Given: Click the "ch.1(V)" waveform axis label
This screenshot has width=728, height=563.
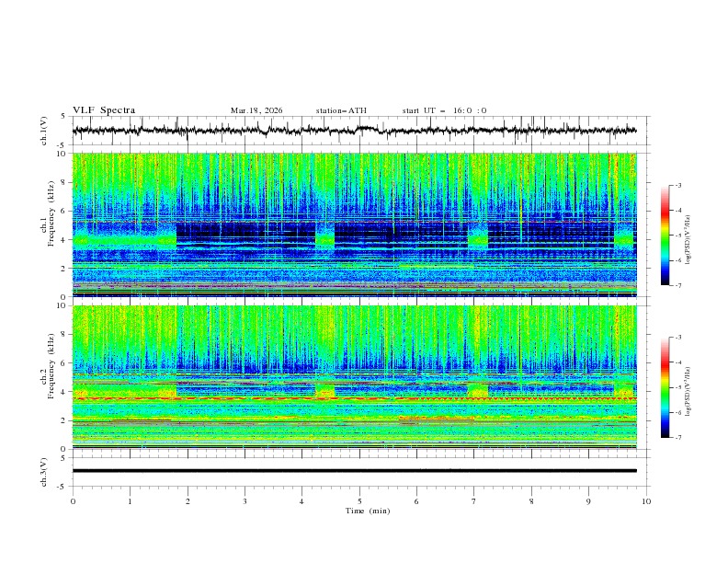Looking at the screenshot, I should pyautogui.click(x=44, y=131).
